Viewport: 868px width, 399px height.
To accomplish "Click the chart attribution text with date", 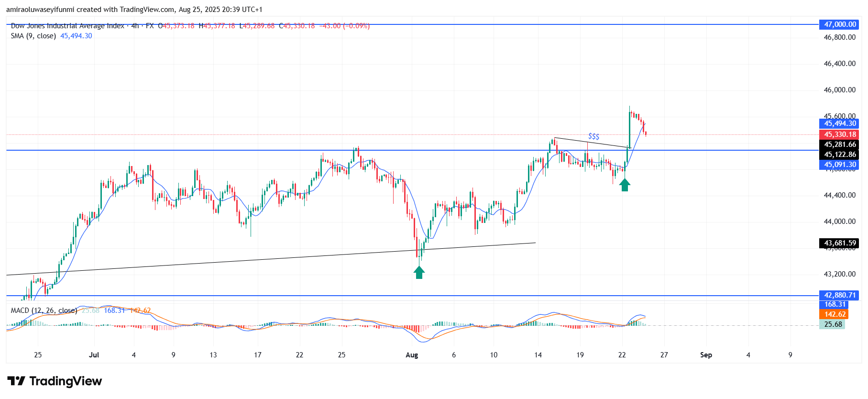I will pos(134,10).
